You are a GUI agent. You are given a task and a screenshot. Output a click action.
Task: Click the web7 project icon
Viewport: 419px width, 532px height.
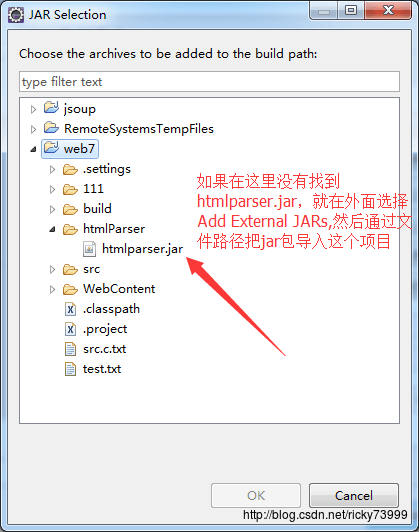tap(52, 148)
